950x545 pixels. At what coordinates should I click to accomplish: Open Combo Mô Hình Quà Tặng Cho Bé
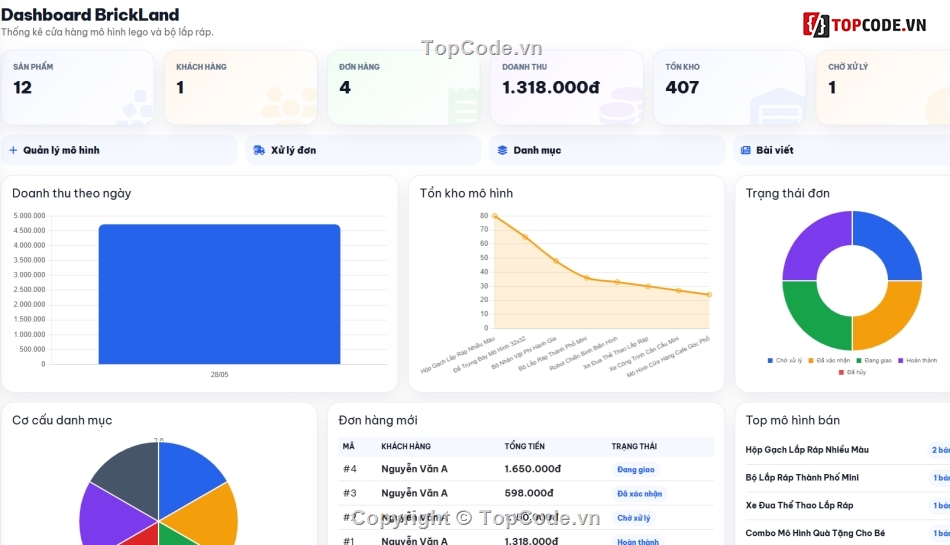click(815, 533)
